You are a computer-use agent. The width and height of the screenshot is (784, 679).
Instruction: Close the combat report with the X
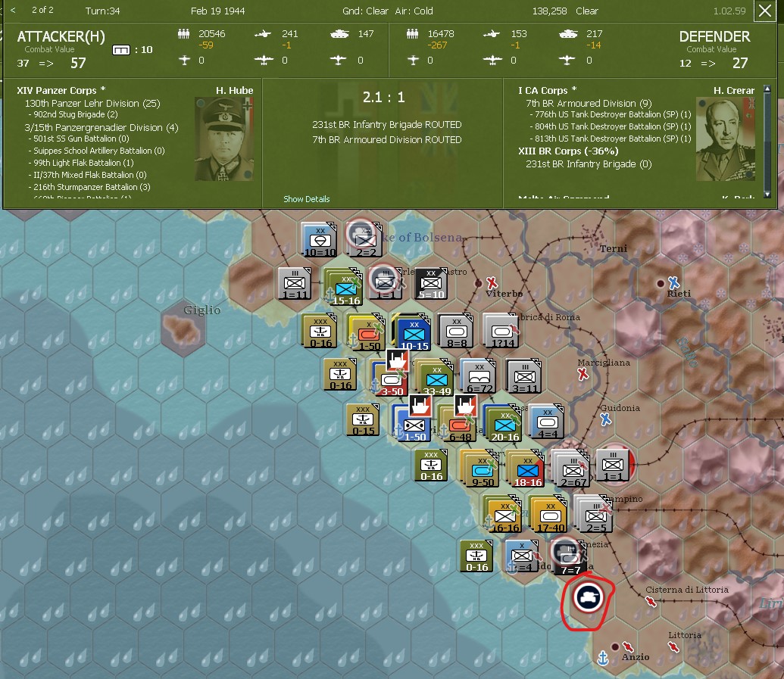tap(765, 11)
